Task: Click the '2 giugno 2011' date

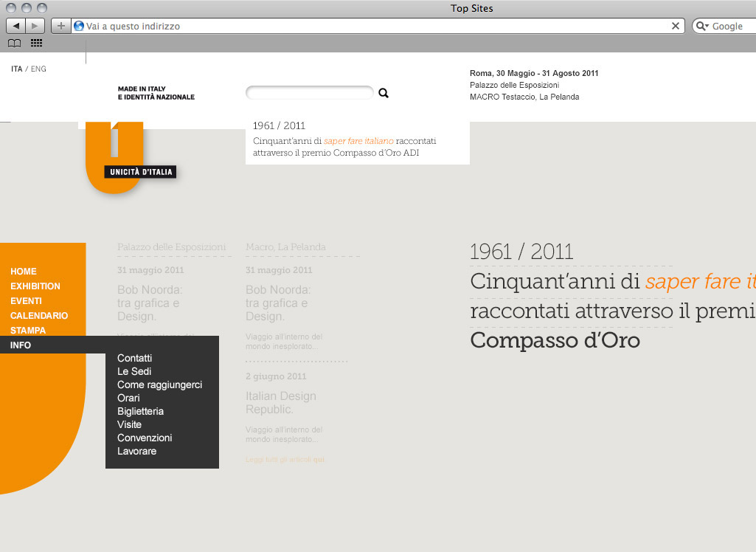Action: pos(276,376)
